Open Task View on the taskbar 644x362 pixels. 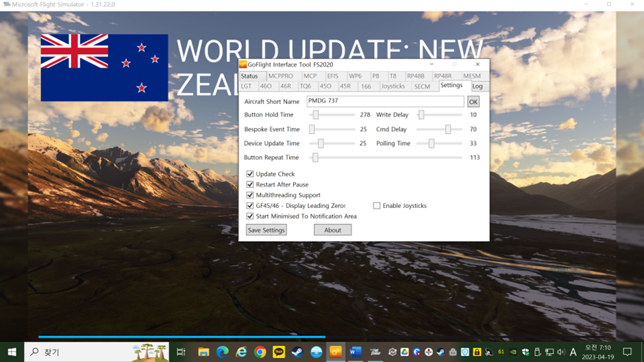181,352
